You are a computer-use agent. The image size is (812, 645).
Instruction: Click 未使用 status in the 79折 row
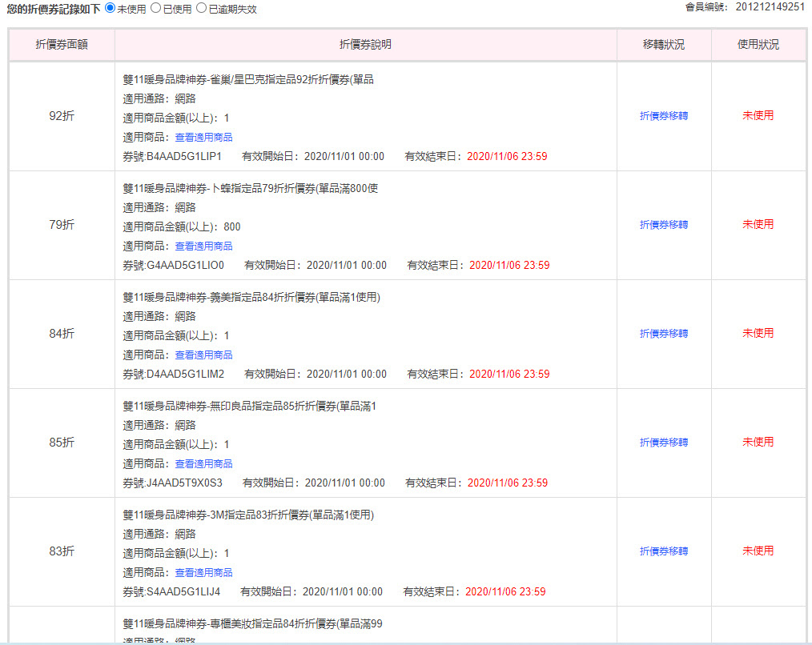point(758,224)
